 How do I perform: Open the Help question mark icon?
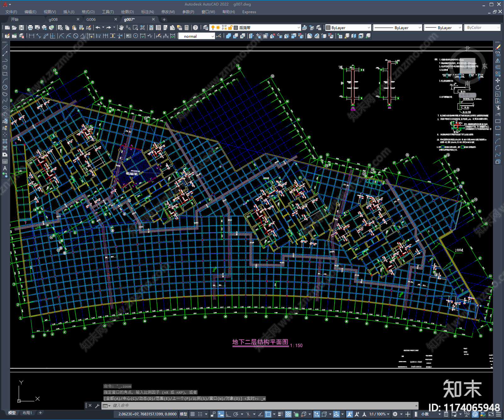point(196,28)
